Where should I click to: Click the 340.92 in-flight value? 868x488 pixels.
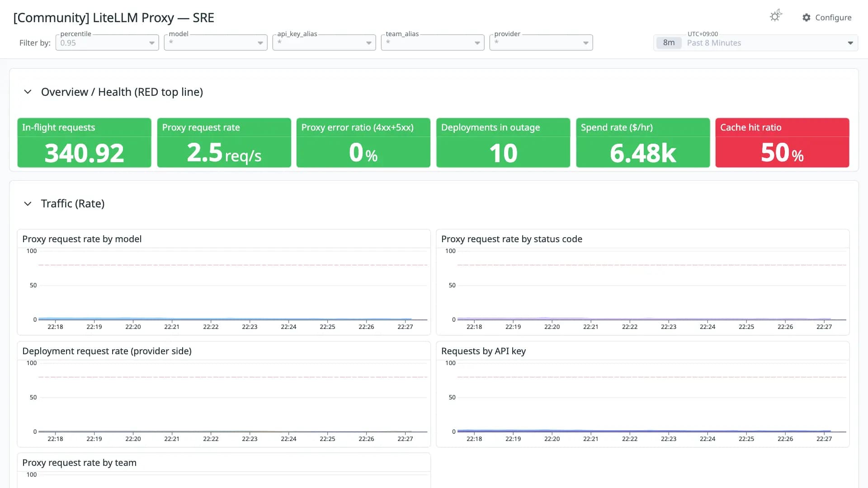pos(84,153)
